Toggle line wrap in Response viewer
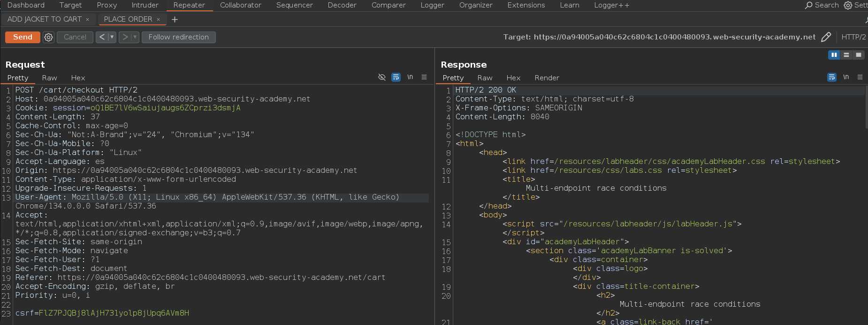Viewport: 868px width, 325px height. [x=832, y=77]
